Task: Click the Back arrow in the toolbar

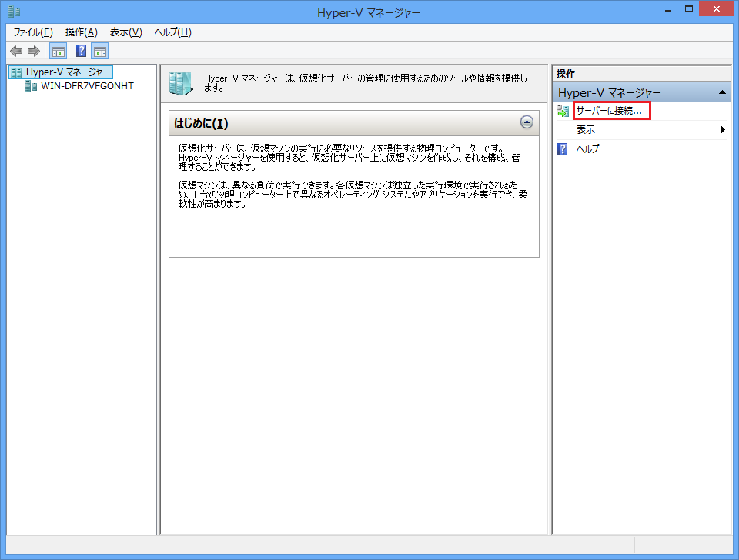Action: coord(16,52)
